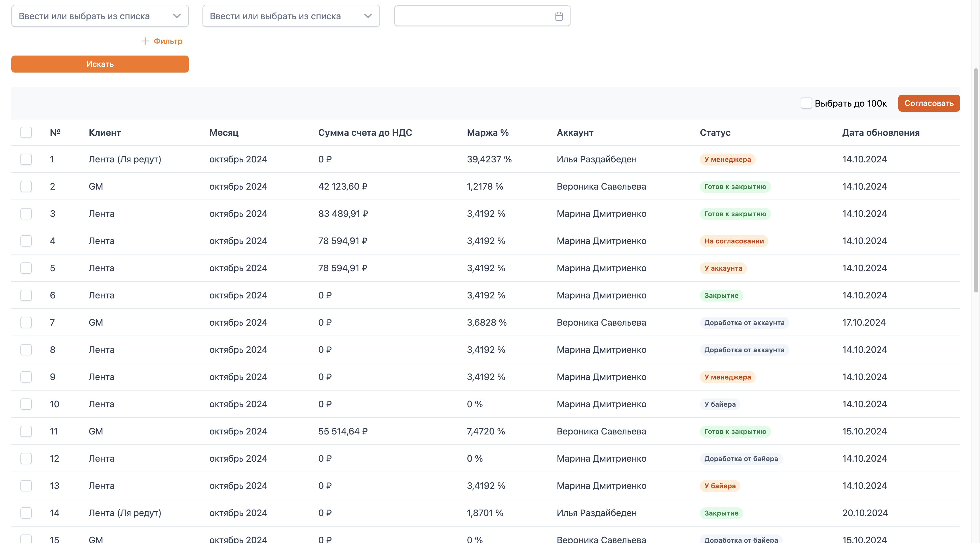Click the plus icon next to Фильтр
Image resolution: width=980 pixels, height=543 pixels.
pyautogui.click(x=145, y=41)
